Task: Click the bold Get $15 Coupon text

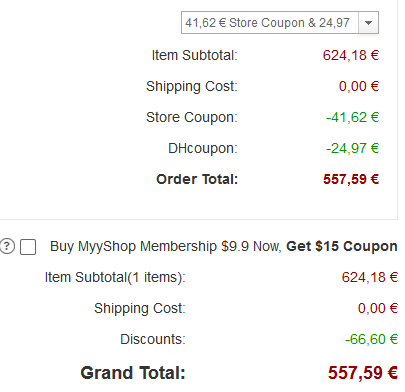Action: 342,247
